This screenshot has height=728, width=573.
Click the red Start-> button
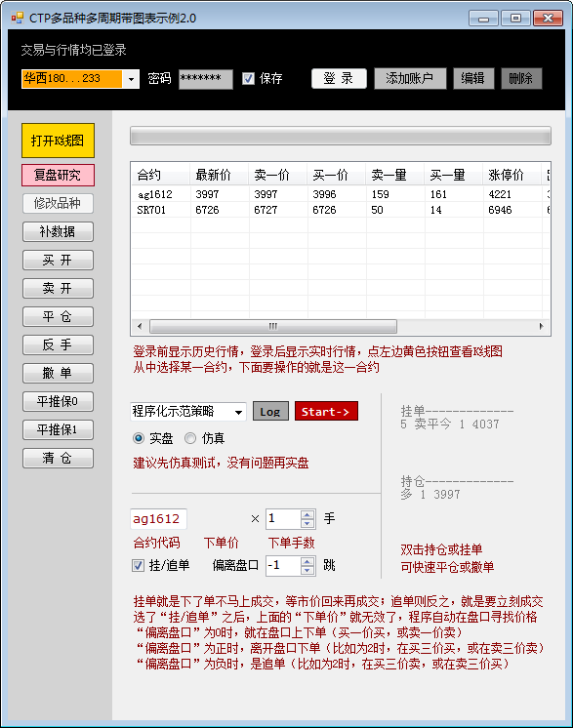(x=326, y=412)
